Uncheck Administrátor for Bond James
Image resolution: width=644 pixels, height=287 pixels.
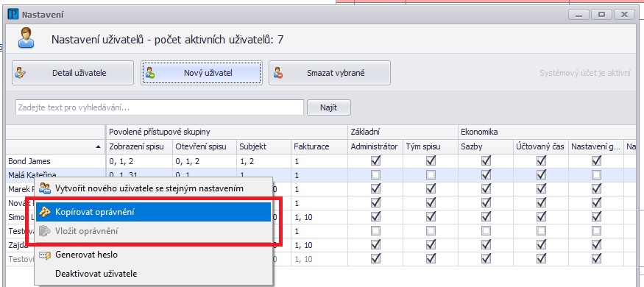tap(375, 160)
